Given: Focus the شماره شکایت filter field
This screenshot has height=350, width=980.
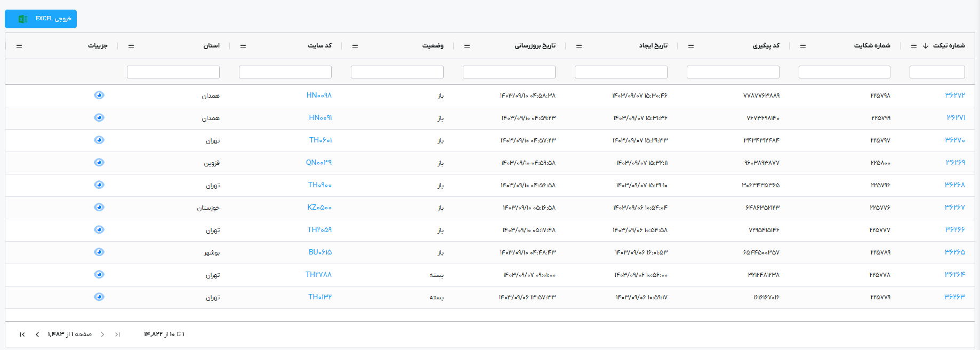Looking at the screenshot, I should pos(844,72).
